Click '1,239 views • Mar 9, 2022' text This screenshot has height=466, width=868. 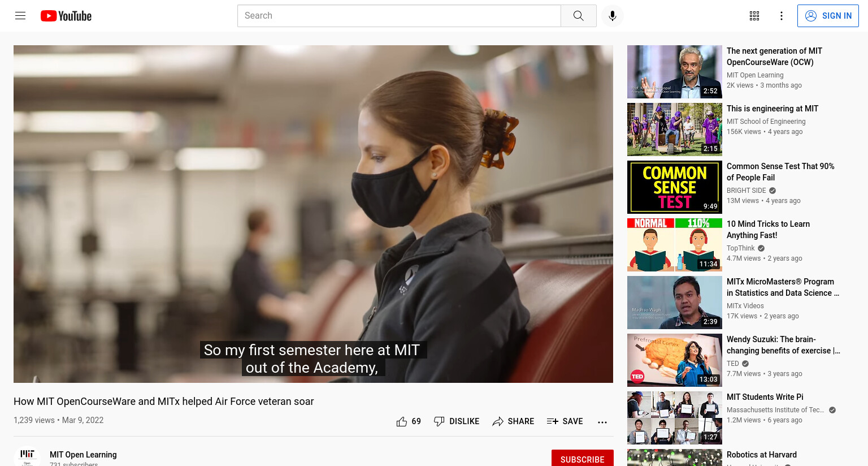click(x=59, y=420)
